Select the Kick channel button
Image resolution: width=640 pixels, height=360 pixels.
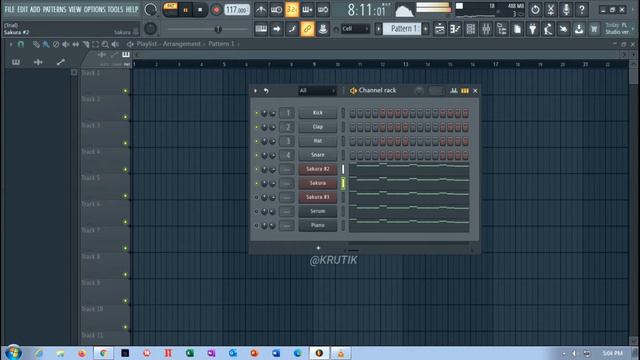(x=318, y=113)
